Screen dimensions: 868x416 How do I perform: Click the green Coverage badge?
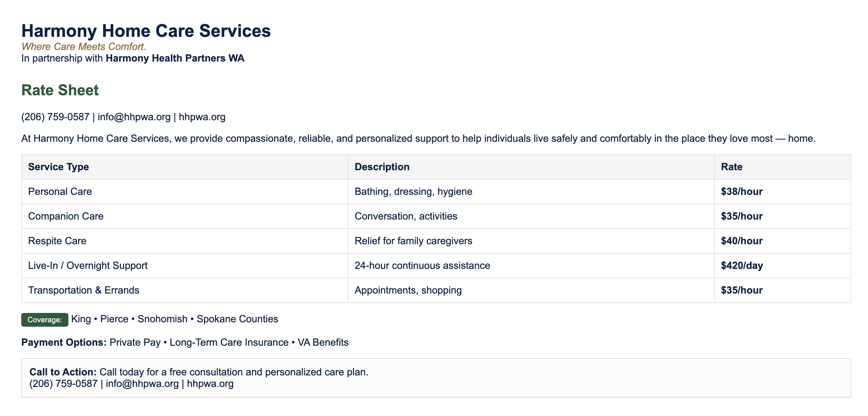44,320
